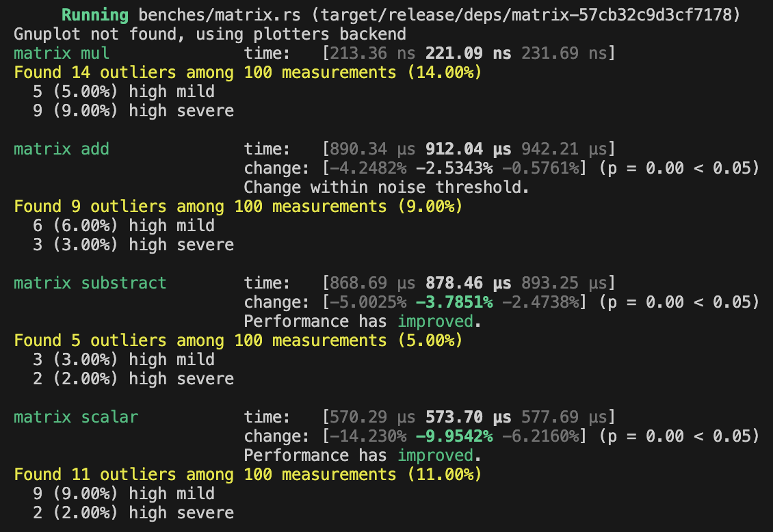Click the 'matrix mul' benchmark name
The width and height of the screenshot is (773, 532).
point(62,53)
